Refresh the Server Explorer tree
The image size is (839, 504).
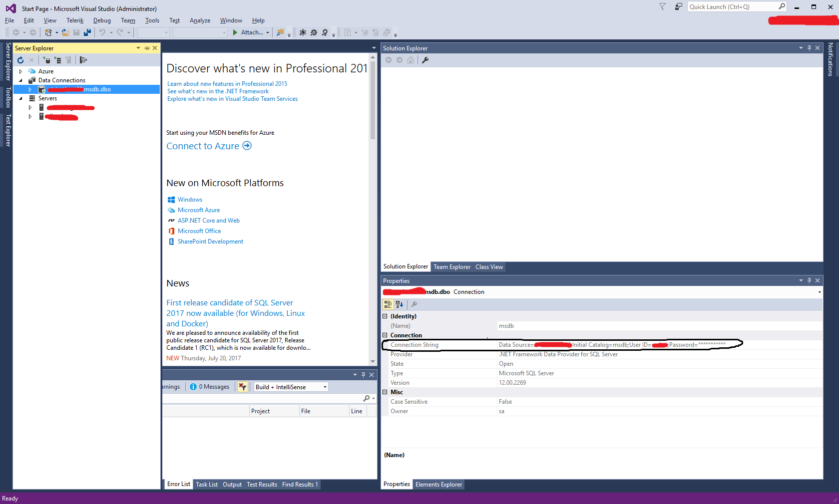pyautogui.click(x=20, y=60)
